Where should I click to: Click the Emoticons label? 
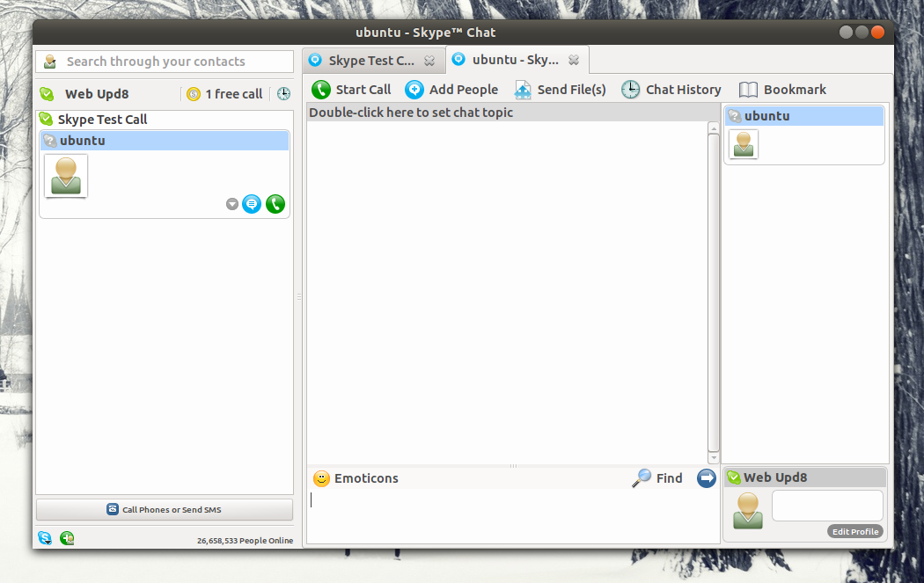click(x=367, y=478)
